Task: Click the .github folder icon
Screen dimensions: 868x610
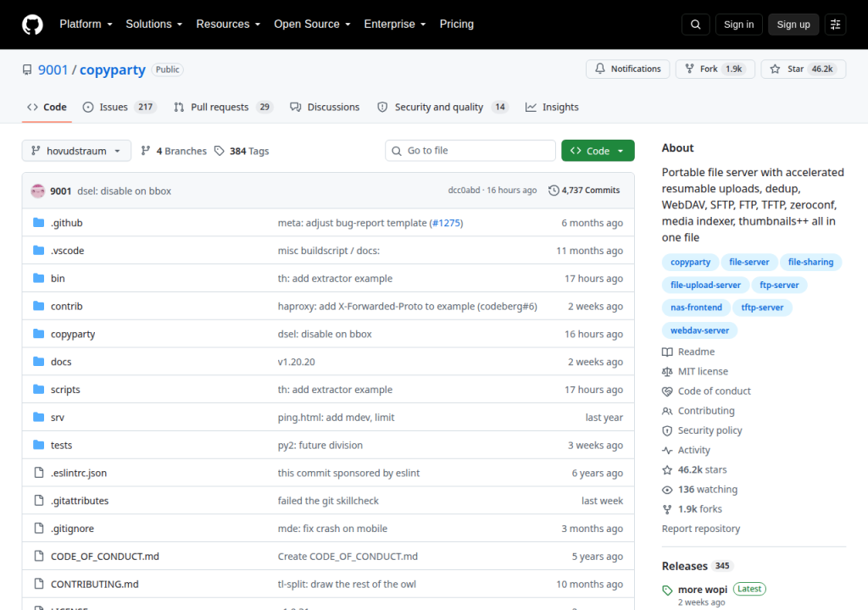Action: tap(38, 223)
